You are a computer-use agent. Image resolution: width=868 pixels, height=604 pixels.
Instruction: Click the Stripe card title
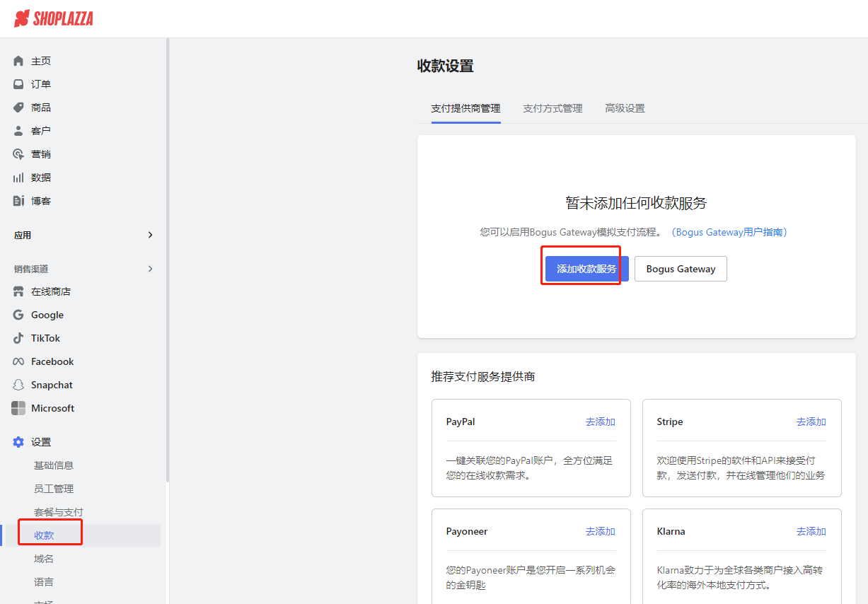[670, 422]
